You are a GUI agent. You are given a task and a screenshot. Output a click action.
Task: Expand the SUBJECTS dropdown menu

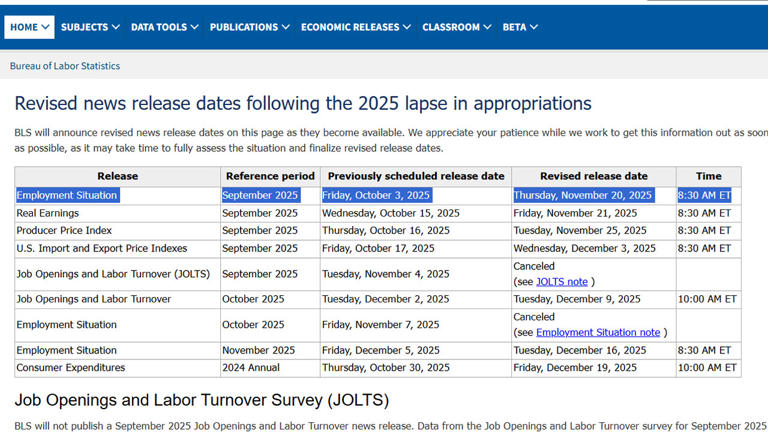(90, 27)
